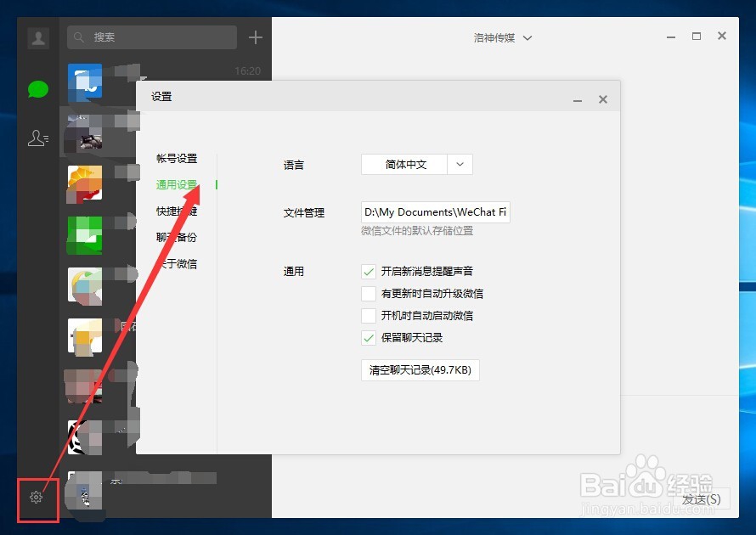Click the WeChat file storage path field
The width and height of the screenshot is (756, 535).
435,211
